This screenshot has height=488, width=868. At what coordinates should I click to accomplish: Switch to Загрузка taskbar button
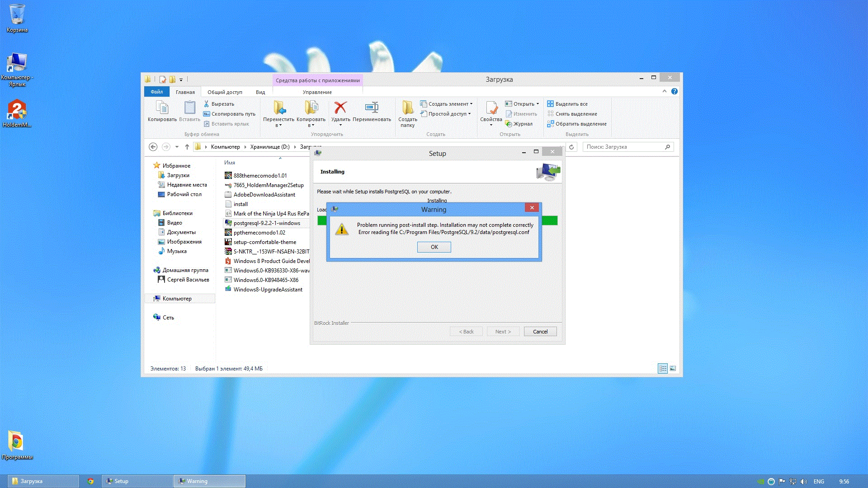(43, 481)
